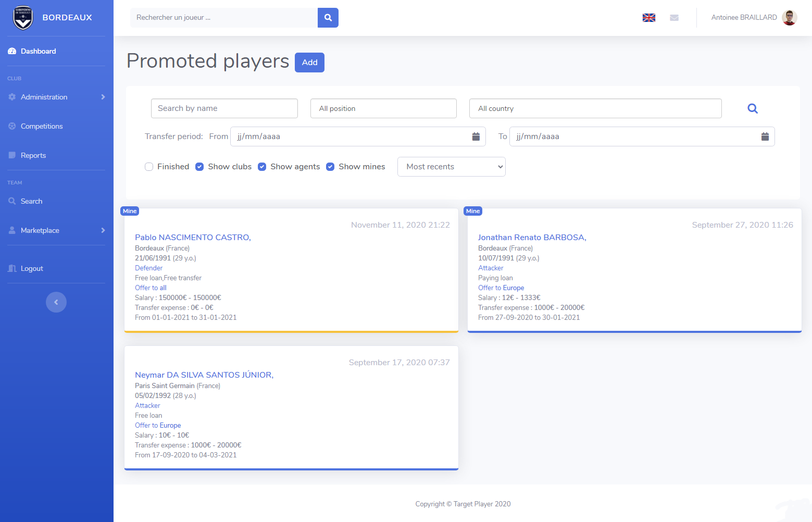The height and width of the screenshot is (522, 812).
Task: Click the Administration gear icon
Action: [12, 97]
